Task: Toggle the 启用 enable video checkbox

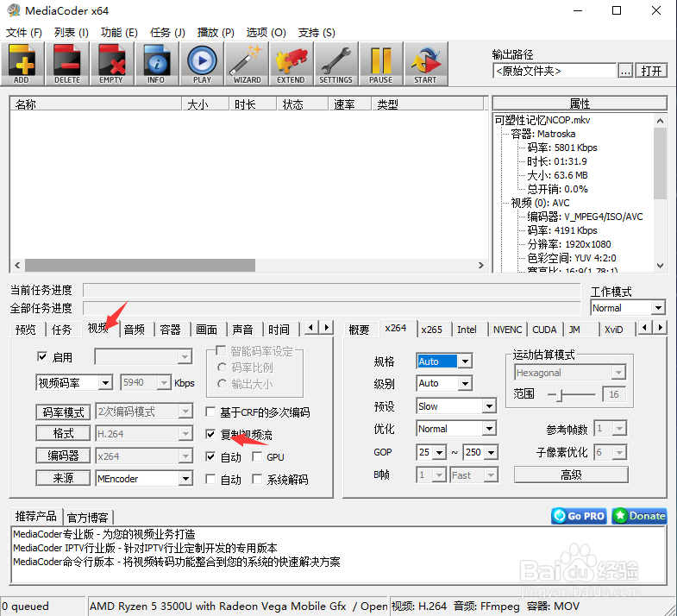Action: (42, 357)
